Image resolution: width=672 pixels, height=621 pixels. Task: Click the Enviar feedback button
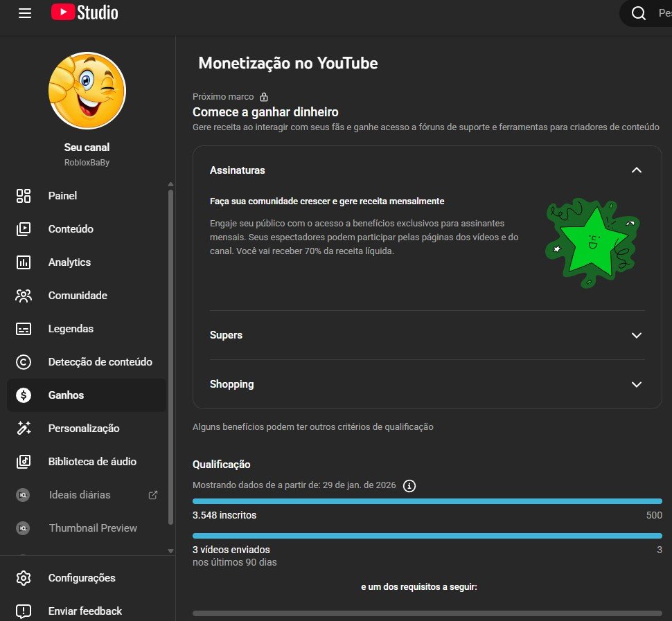pos(85,611)
